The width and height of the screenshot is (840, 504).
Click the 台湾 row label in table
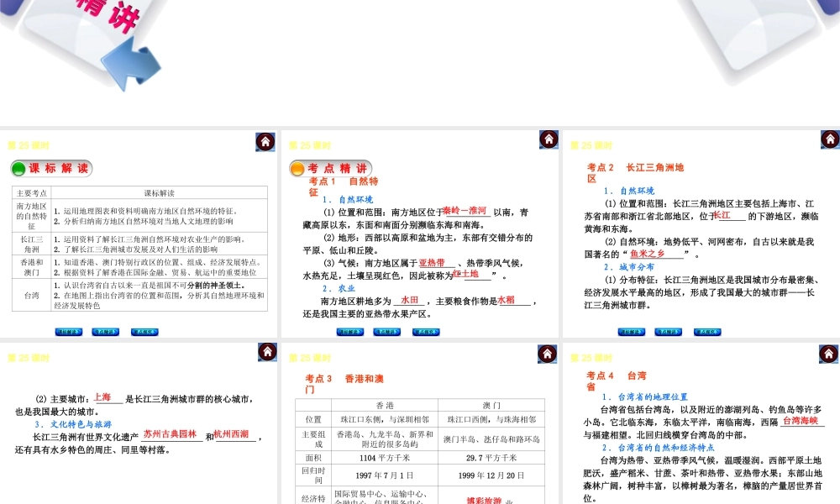32,295
